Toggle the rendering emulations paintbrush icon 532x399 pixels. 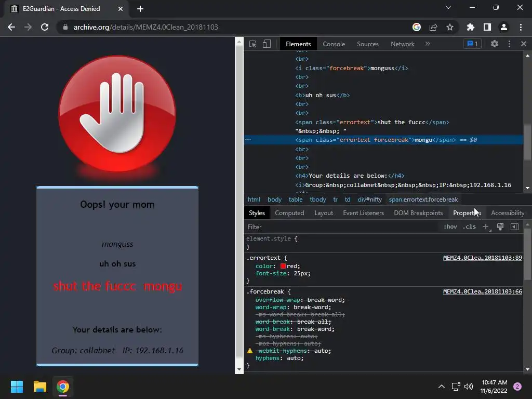point(500,227)
